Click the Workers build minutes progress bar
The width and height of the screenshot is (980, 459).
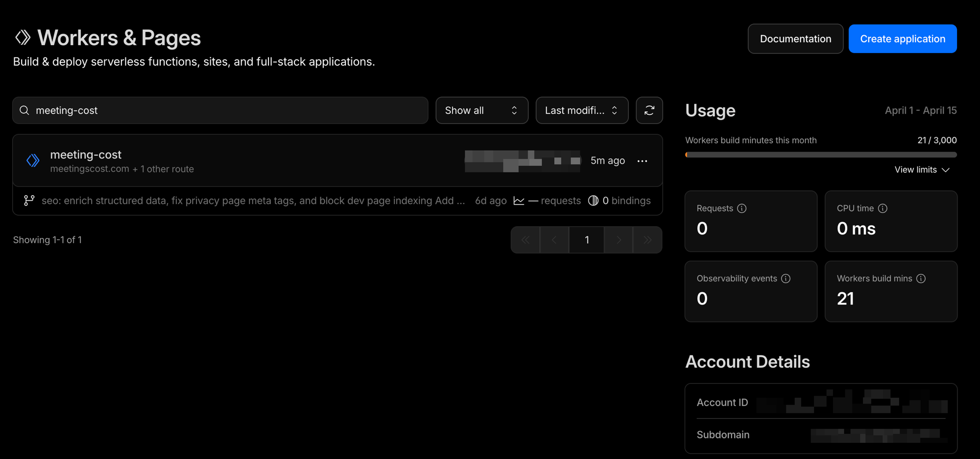tap(821, 154)
